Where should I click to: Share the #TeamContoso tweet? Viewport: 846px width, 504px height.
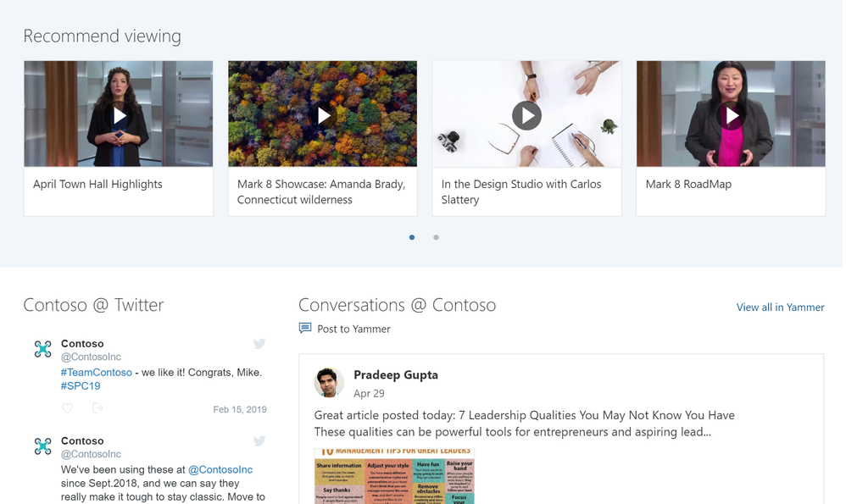click(x=97, y=408)
